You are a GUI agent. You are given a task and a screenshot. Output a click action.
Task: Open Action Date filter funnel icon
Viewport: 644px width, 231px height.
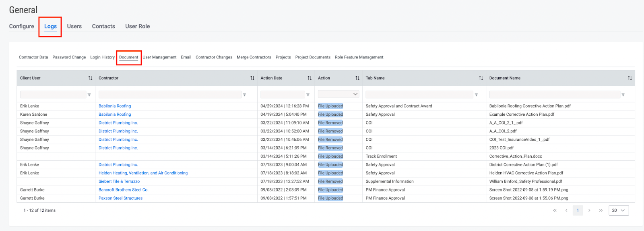[308, 95]
